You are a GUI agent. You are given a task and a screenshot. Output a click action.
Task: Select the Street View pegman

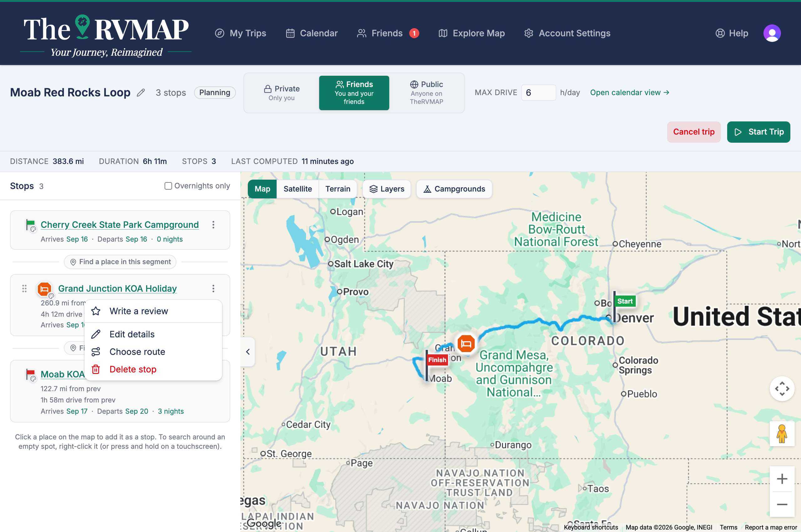pyautogui.click(x=782, y=434)
